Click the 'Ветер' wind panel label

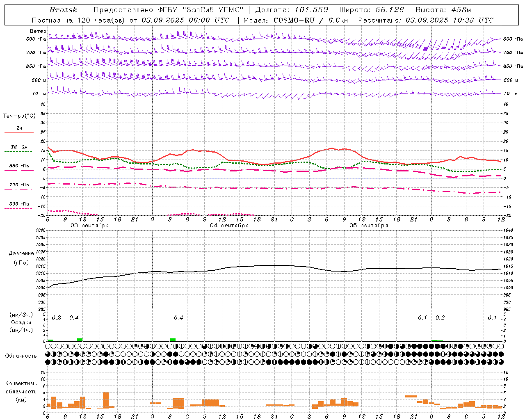click(38, 31)
